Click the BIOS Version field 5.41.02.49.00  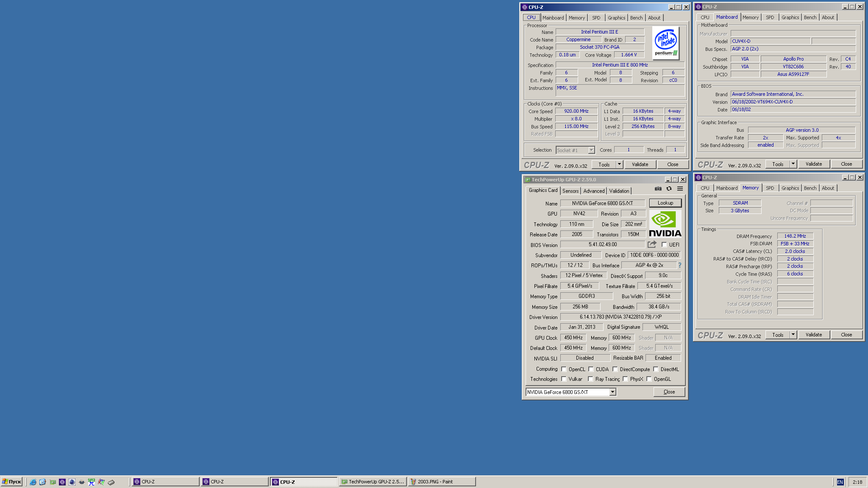point(603,244)
